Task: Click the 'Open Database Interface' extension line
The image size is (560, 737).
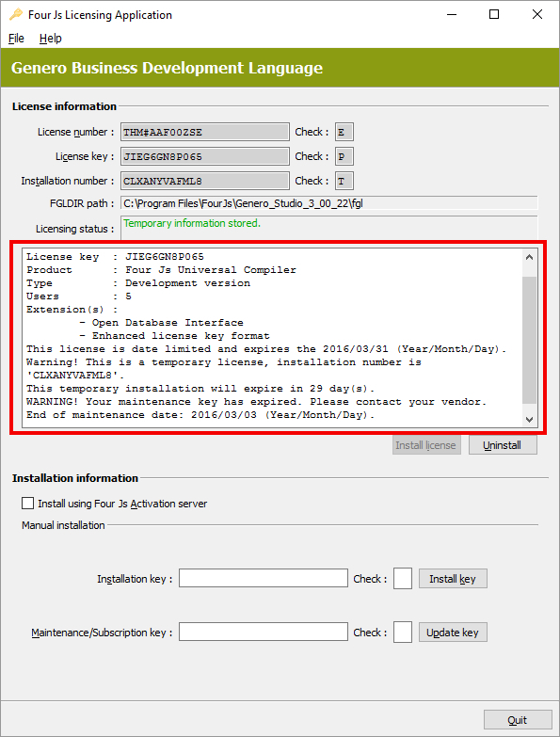Action: click(161, 323)
